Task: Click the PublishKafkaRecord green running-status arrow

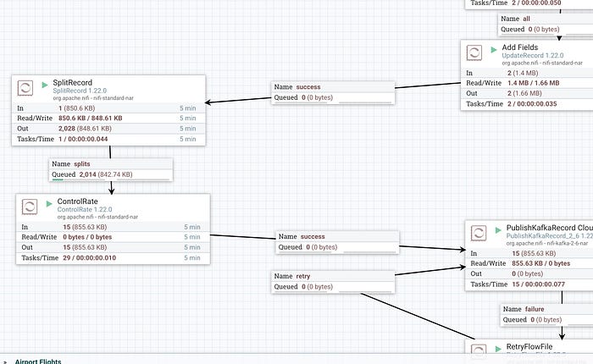Action: coord(498,229)
